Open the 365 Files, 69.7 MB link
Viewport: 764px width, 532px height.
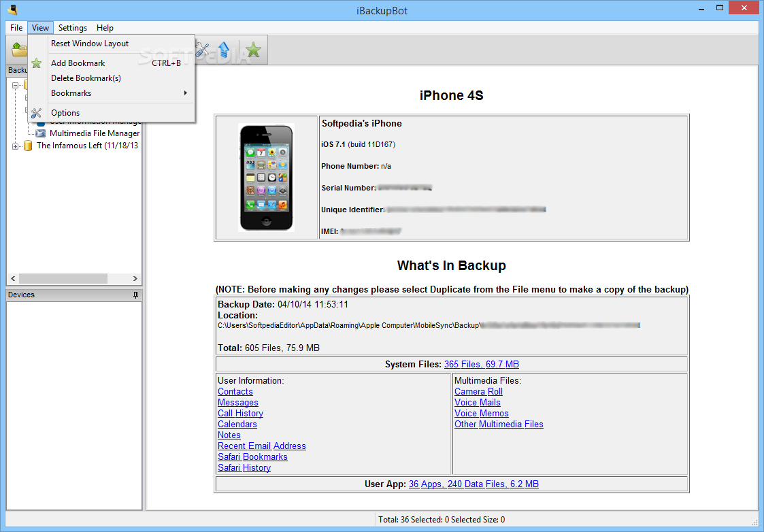(x=482, y=365)
